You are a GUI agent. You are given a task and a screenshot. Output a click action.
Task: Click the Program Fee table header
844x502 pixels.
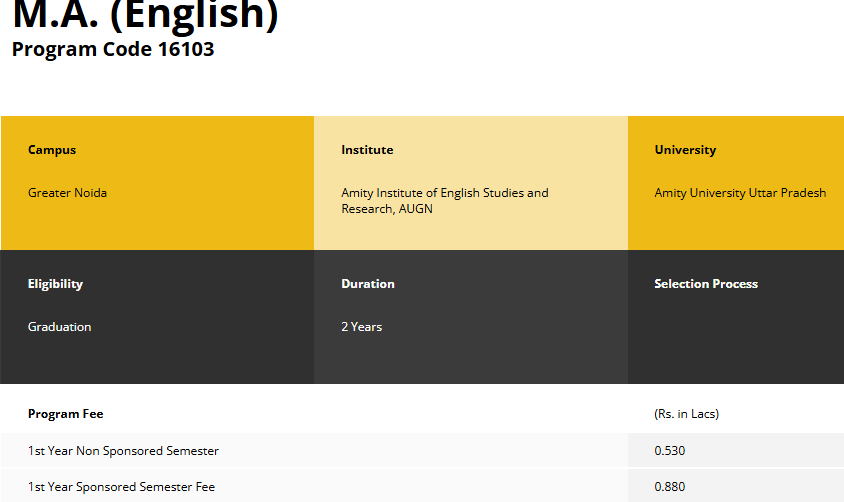65,414
